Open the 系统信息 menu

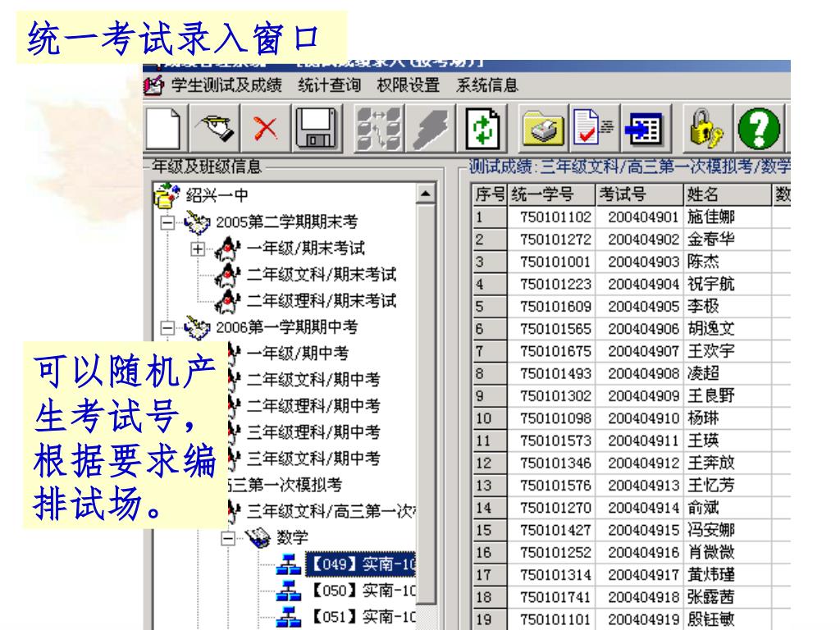click(487, 85)
